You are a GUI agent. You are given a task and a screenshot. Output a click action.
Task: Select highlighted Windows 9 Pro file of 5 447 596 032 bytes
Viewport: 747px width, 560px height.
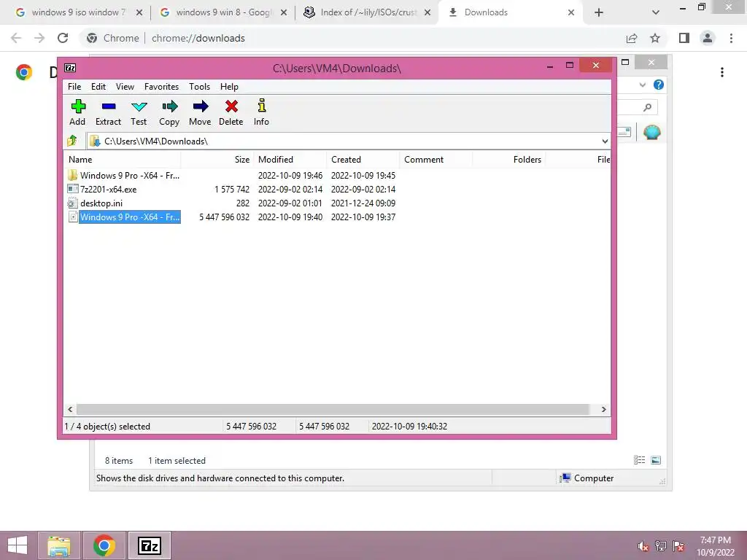[124, 217]
